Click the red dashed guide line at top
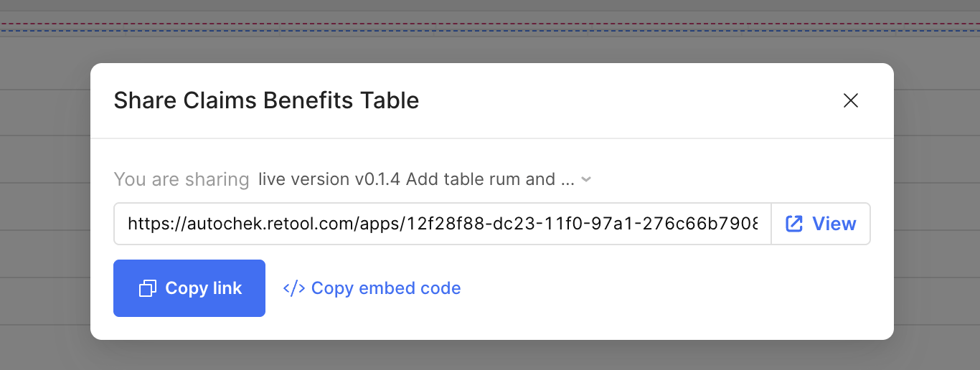Viewport: 980px width, 370px height. point(43,24)
